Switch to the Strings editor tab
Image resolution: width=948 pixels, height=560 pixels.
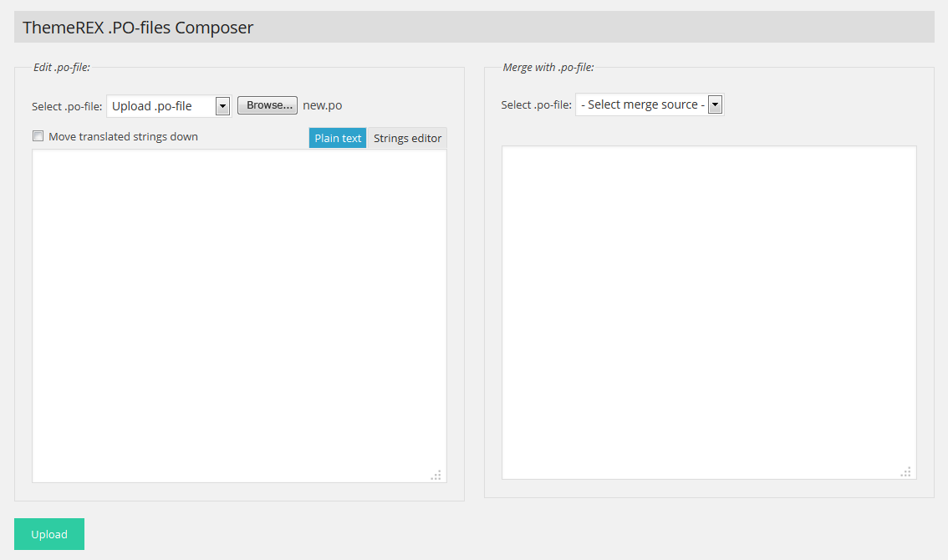click(407, 138)
